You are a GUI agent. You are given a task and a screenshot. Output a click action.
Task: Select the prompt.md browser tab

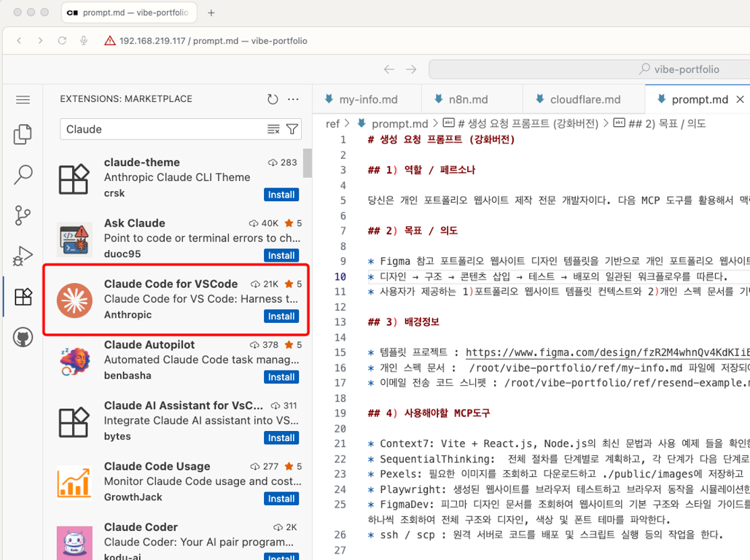[x=129, y=13]
